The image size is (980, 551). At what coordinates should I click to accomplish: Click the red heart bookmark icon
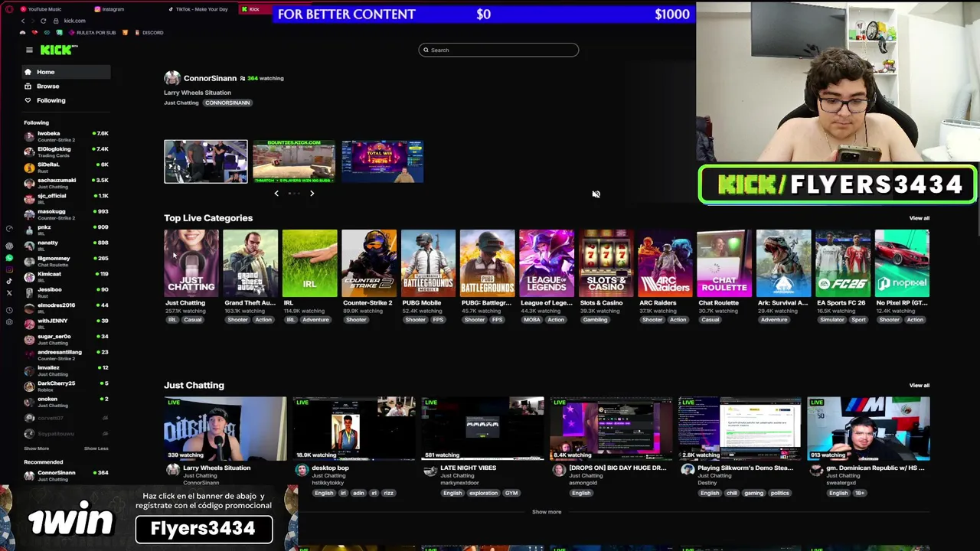pyautogui.click(x=34, y=33)
